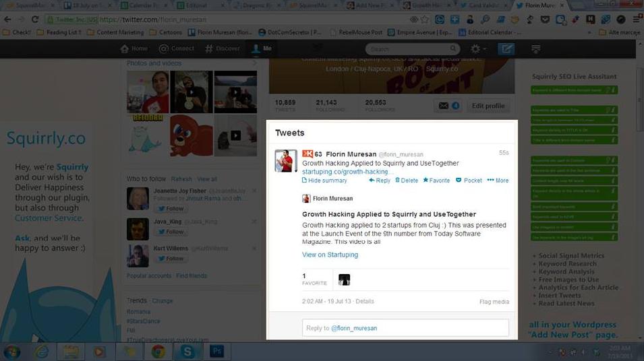This screenshot has height=361, width=644.
Task: Dismiss the Kurt Willems suggestion
Action: pyautogui.click(x=254, y=248)
